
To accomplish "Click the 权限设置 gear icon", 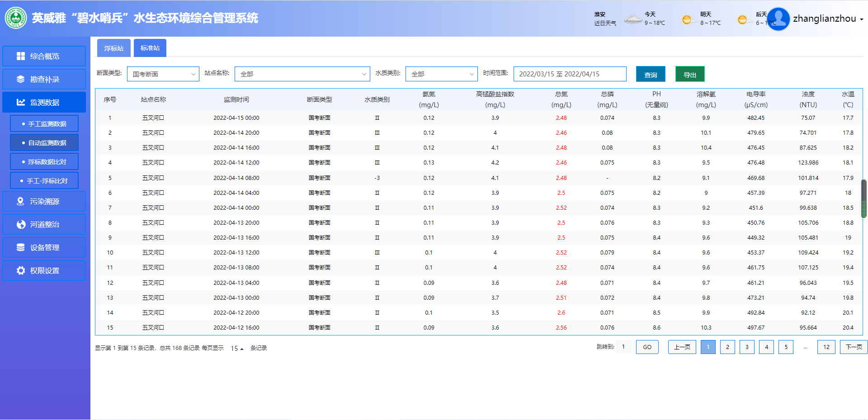I will point(21,270).
